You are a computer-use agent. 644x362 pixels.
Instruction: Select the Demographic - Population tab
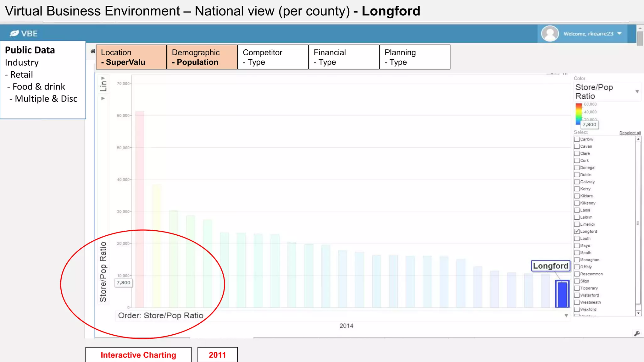click(202, 57)
